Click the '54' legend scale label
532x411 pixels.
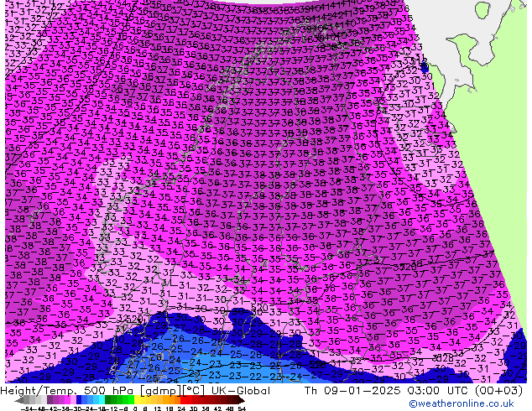coord(241,408)
